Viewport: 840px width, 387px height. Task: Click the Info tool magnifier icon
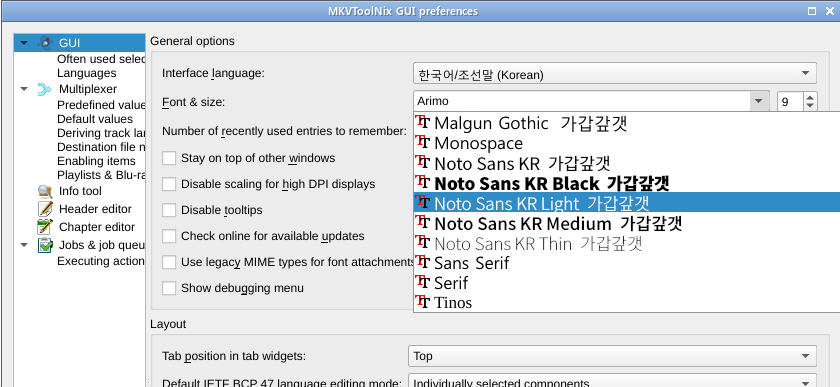tap(45, 191)
